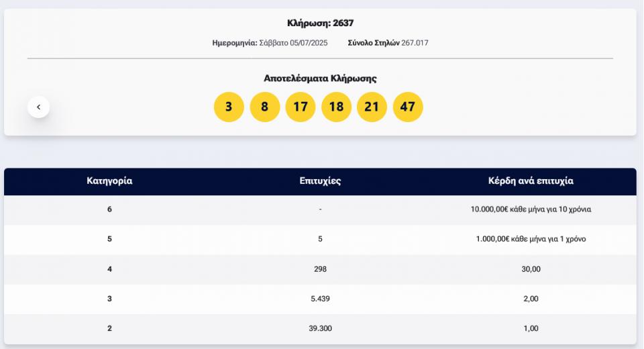644x349 pixels.
Task: Click the yellow ball showing 17
Action: (x=301, y=107)
